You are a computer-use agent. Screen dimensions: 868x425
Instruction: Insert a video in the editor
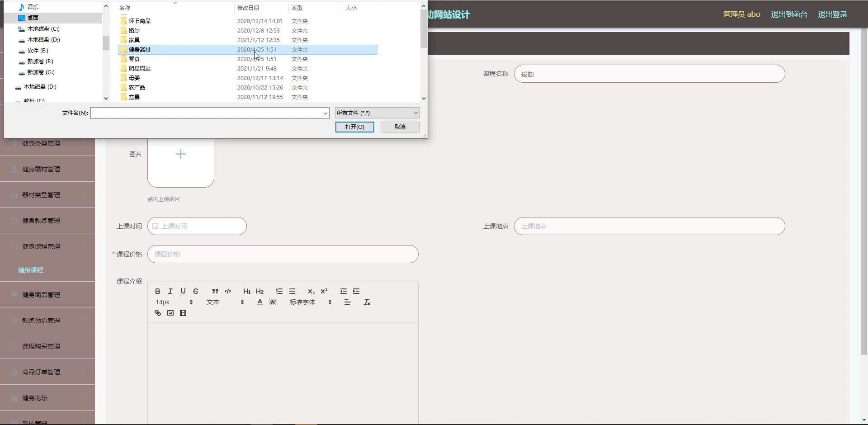coord(183,313)
